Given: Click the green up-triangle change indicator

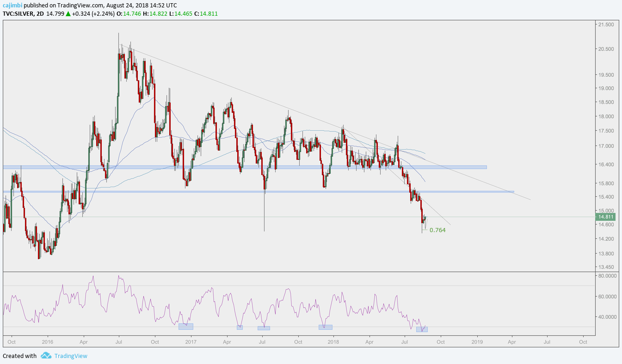Looking at the screenshot, I should tap(68, 14).
